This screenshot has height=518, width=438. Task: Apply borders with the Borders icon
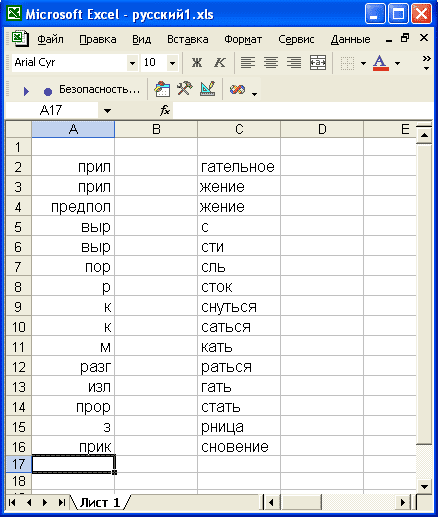pos(347,63)
